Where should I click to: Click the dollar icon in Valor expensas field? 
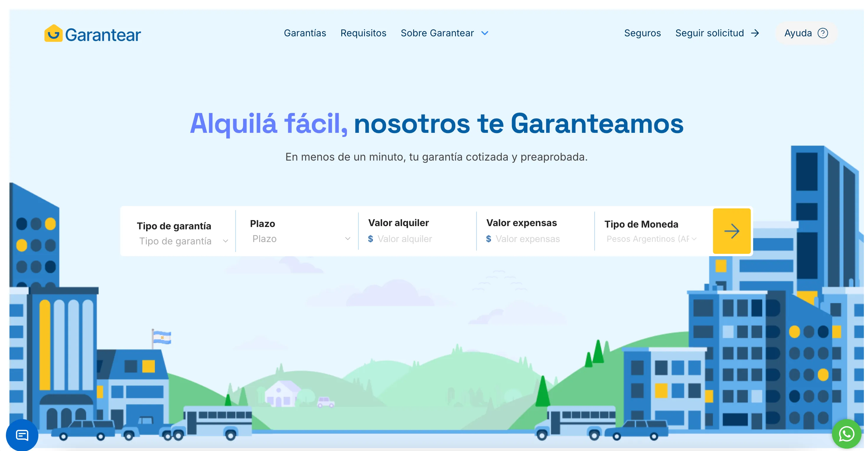point(488,238)
